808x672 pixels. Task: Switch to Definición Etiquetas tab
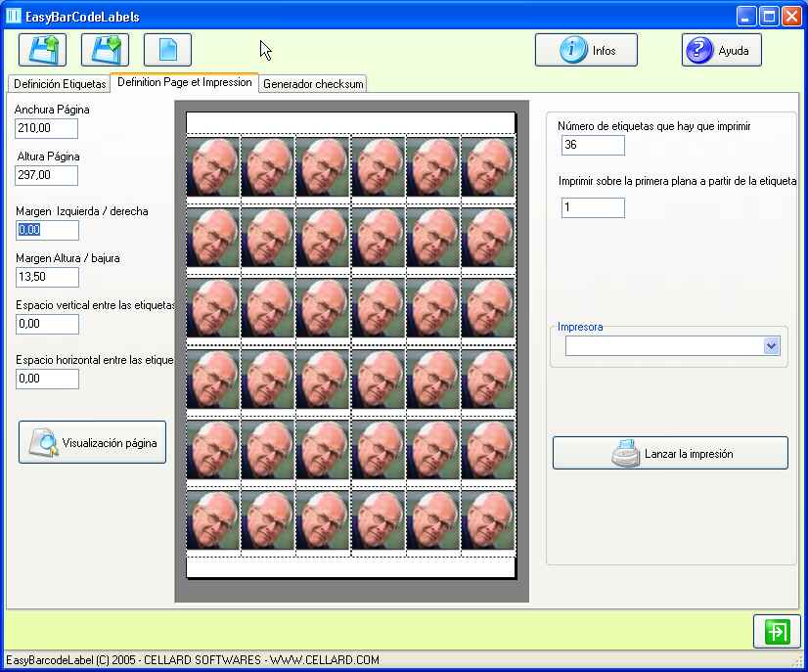[60, 83]
